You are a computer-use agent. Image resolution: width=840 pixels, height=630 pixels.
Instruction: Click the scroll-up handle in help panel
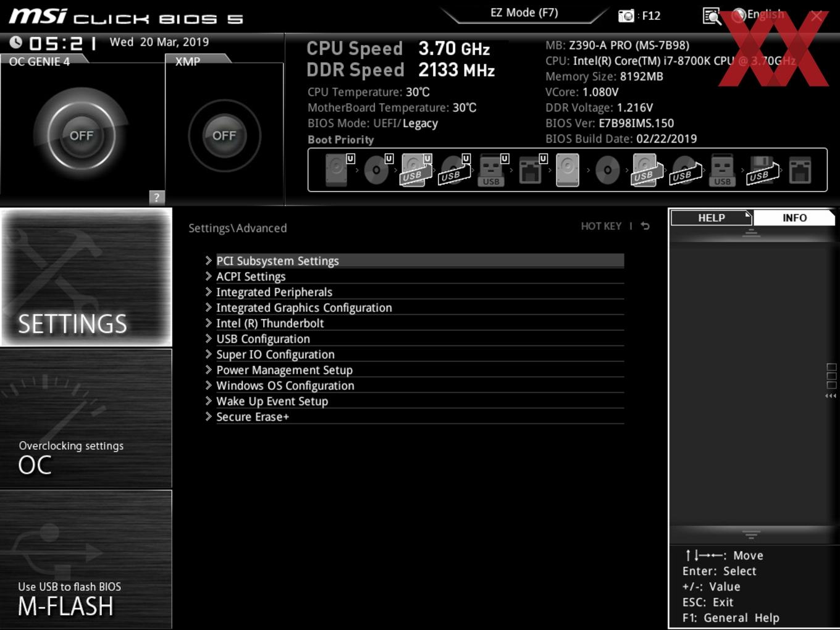[751, 233]
